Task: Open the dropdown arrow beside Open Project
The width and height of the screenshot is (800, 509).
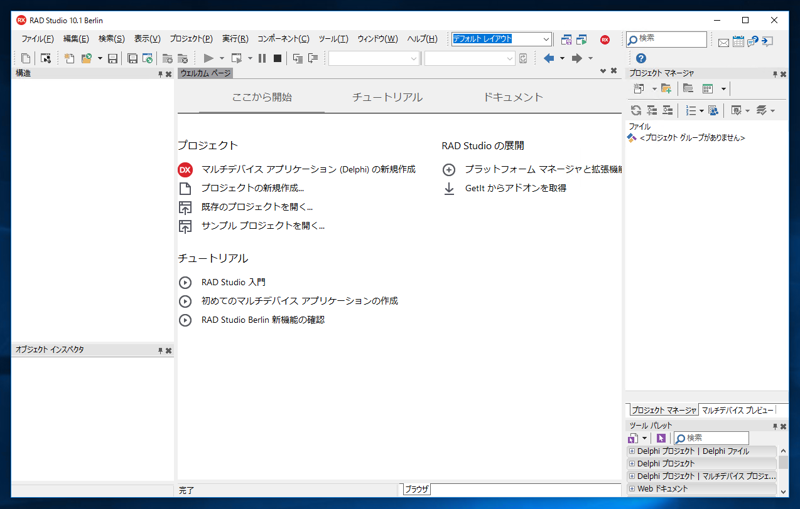Action: click(x=100, y=58)
